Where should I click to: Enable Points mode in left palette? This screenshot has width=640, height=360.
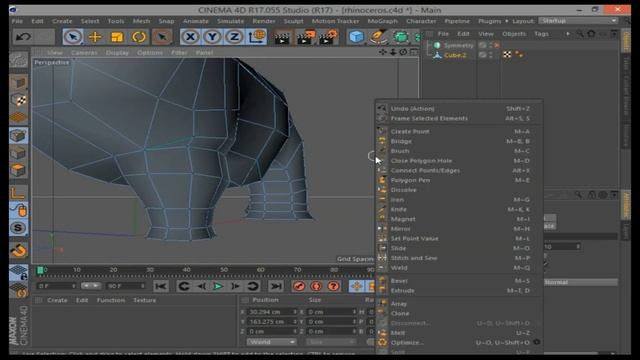coord(18,136)
